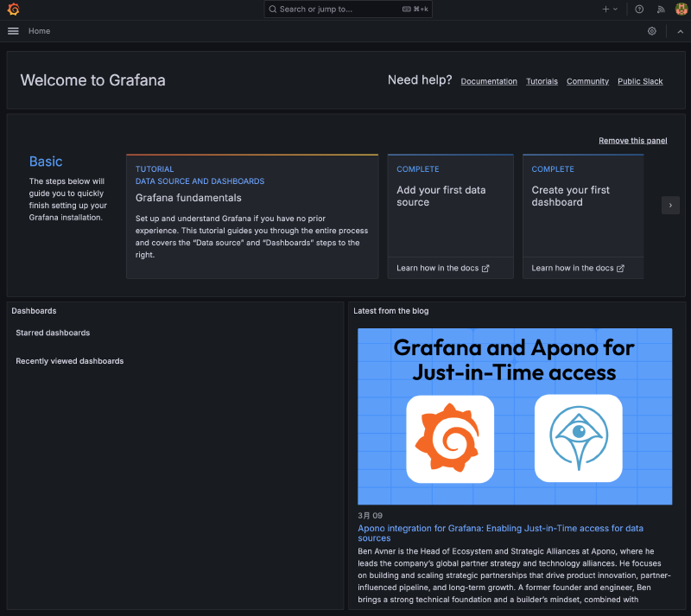Open the Grafana fundamentals tutorial card
This screenshot has width=691, height=616.
pyautogui.click(x=251, y=216)
